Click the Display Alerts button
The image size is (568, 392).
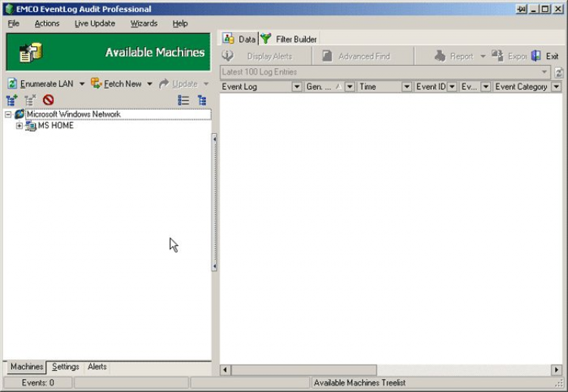[x=258, y=56]
